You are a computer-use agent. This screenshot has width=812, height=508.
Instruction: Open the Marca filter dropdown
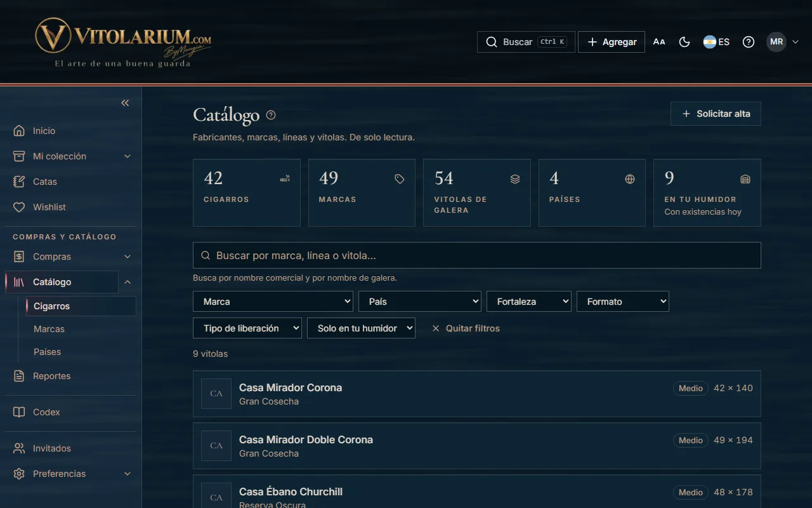pos(273,302)
